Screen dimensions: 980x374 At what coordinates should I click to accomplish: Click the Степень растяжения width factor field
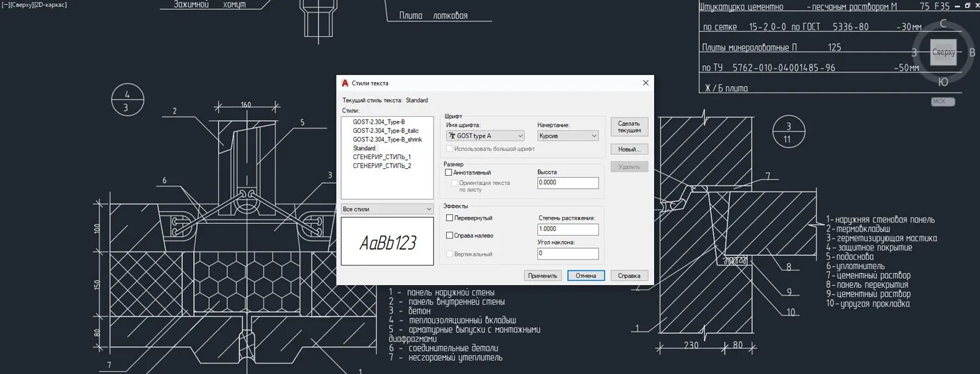[568, 229]
